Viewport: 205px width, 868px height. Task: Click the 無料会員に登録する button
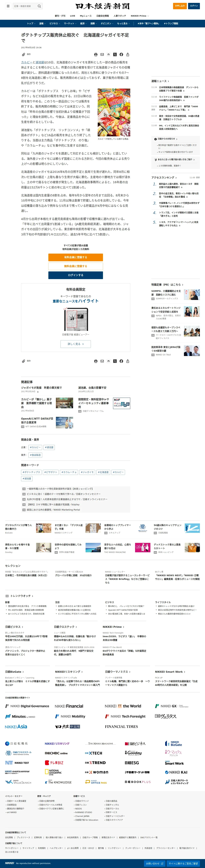(x=76, y=266)
